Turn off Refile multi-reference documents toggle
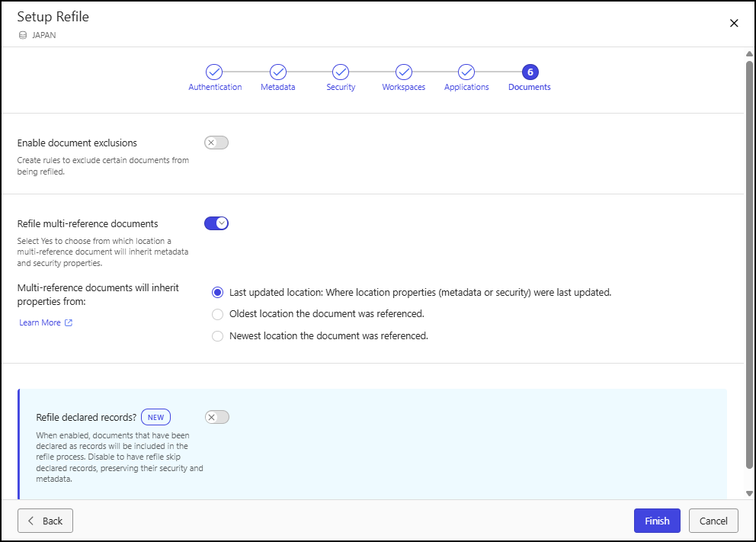 pyautogui.click(x=216, y=223)
